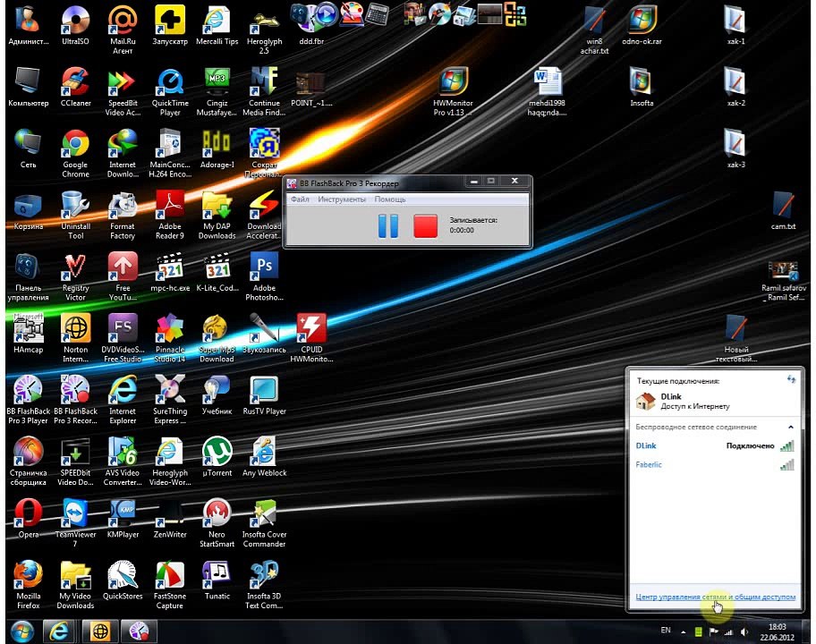816x644 pixels.
Task: Show hidden system tray icons
Action: (683, 632)
